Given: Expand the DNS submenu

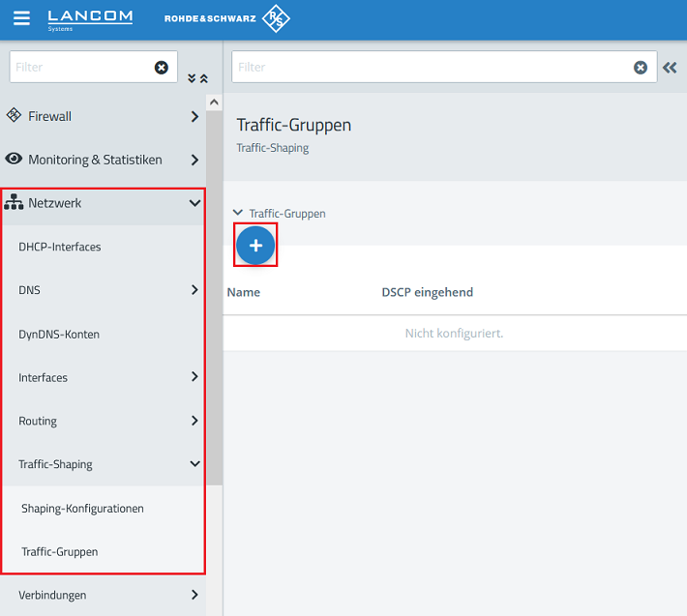Looking at the screenshot, I should pyautogui.click(x=194, y=290).
